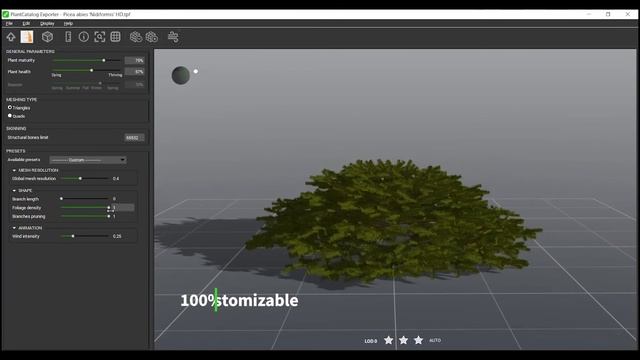Collapse the Mesh Resolution section

tap(14, 170)
